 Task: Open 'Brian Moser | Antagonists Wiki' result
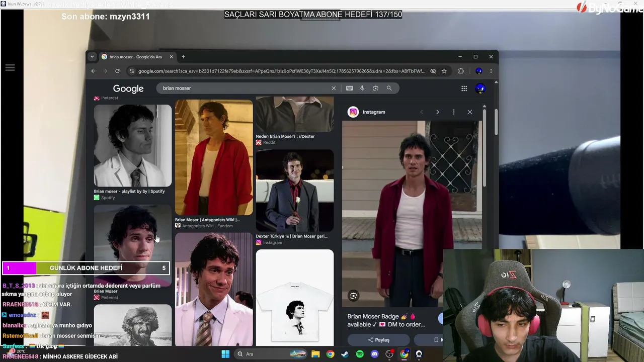[207, 220]
